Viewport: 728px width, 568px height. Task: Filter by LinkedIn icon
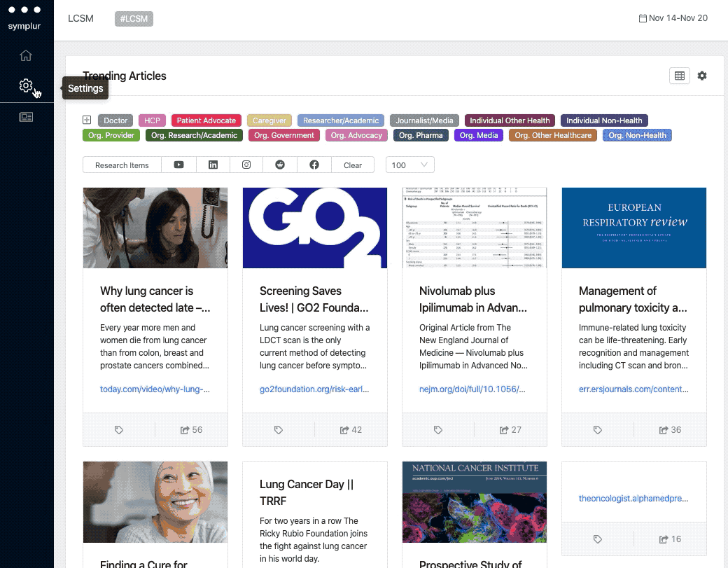coord(213,165)
